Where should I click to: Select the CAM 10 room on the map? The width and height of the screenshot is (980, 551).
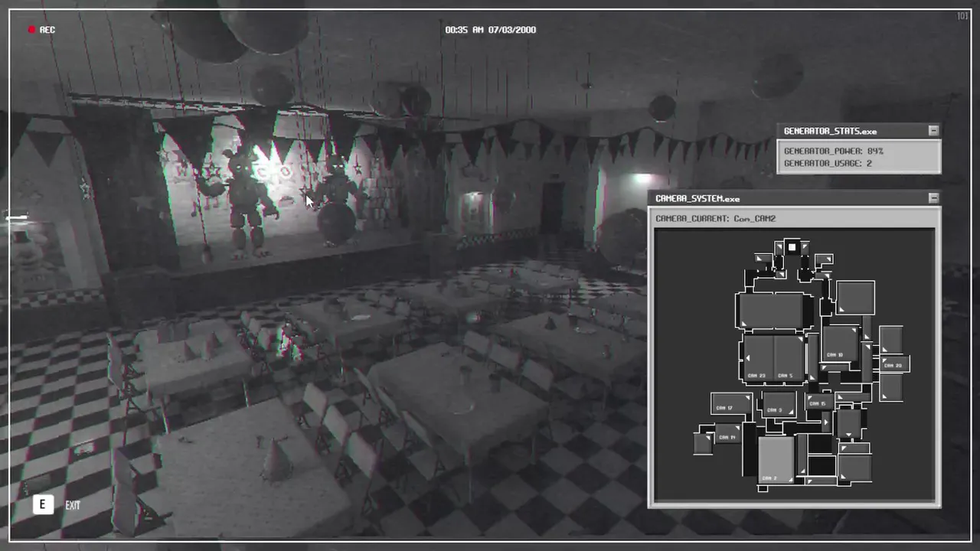841,344
